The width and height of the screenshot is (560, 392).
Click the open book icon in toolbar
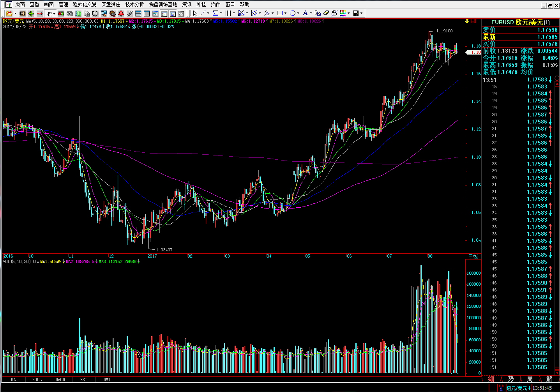click(95, 14)
